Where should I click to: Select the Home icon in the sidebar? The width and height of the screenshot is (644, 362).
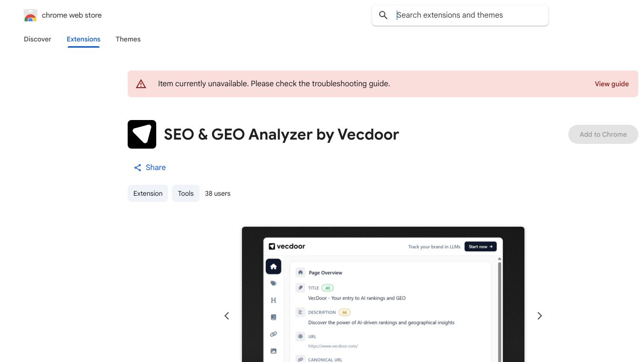pos(273,266)
